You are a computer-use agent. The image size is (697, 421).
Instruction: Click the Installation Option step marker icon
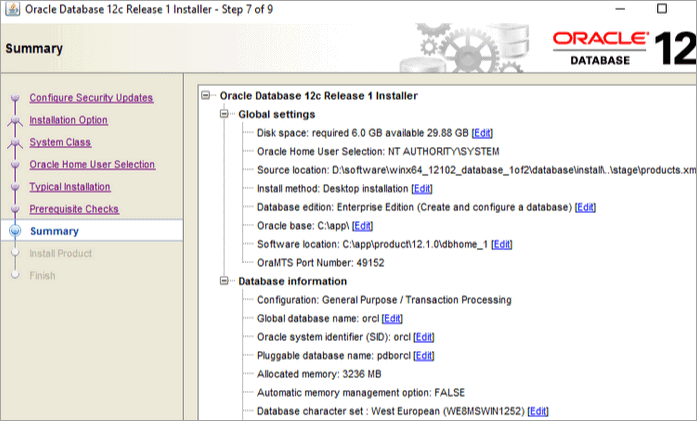pyautogui.click(x=15, y=120)
